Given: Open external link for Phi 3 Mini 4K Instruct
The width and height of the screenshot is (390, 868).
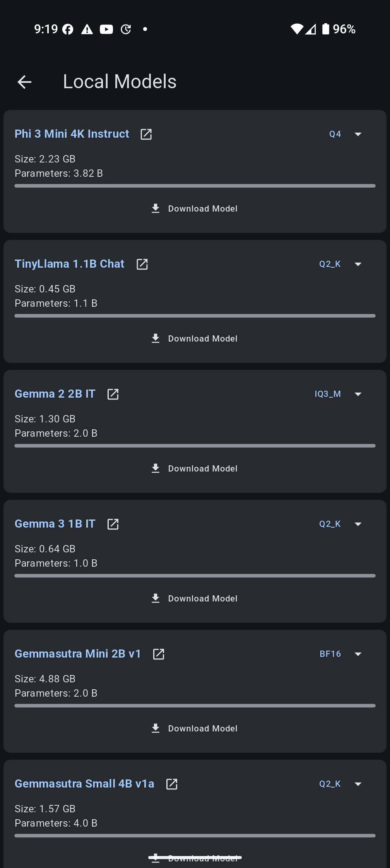Looking at the screenshot, I should coord(146,134).
